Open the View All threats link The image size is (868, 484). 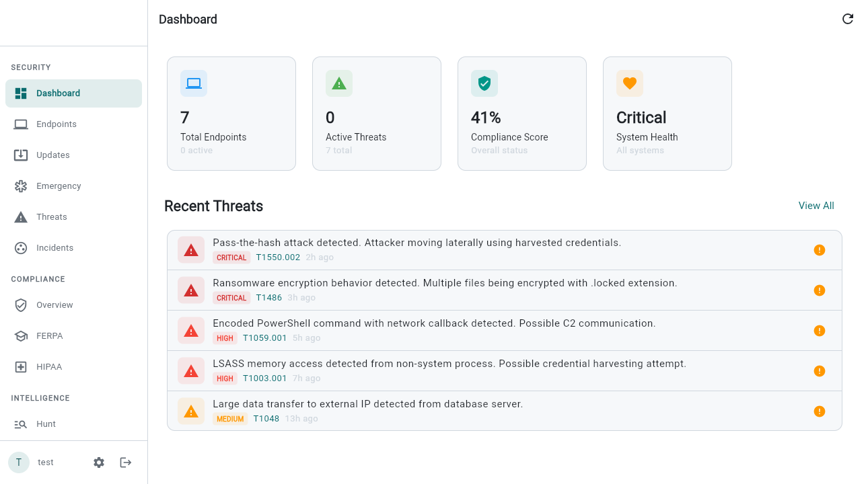click(816, 206)
